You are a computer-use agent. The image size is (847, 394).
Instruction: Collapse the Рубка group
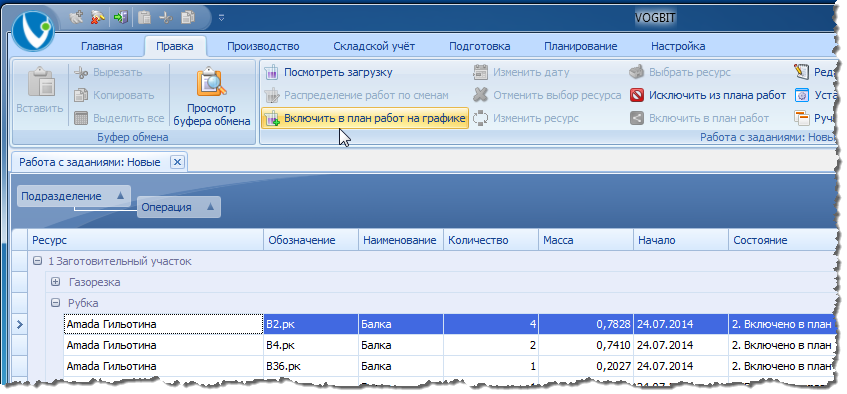(x=55, y=303)
